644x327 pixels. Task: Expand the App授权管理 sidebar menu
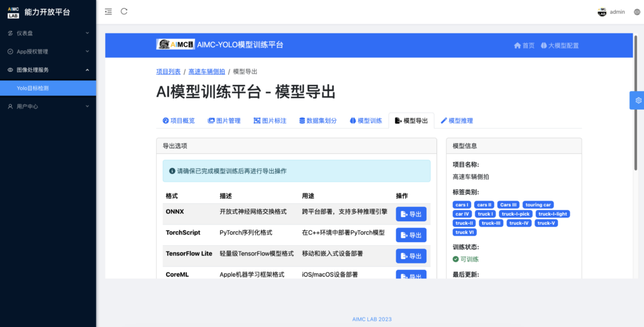click(x=48, y=52)
